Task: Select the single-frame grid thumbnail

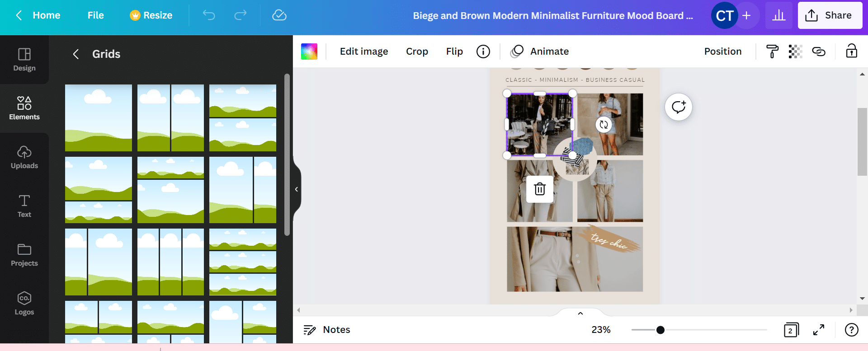Action: 99,118
